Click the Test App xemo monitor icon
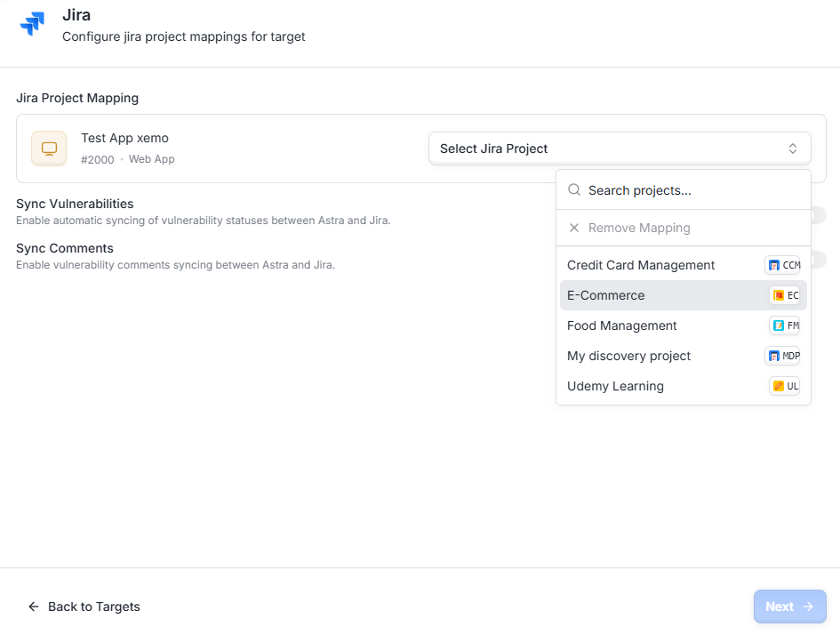Screen dimensions: 840x643 click(x=49, y=149)
